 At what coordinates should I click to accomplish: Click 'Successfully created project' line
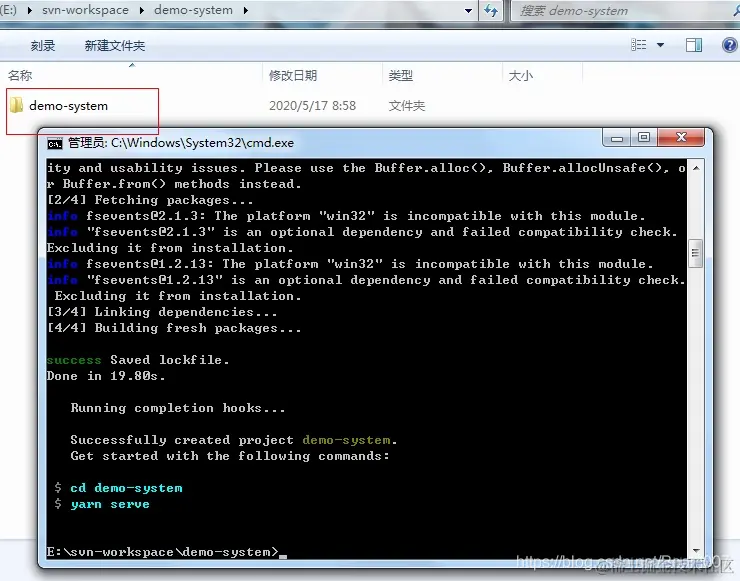pos(234,440)
